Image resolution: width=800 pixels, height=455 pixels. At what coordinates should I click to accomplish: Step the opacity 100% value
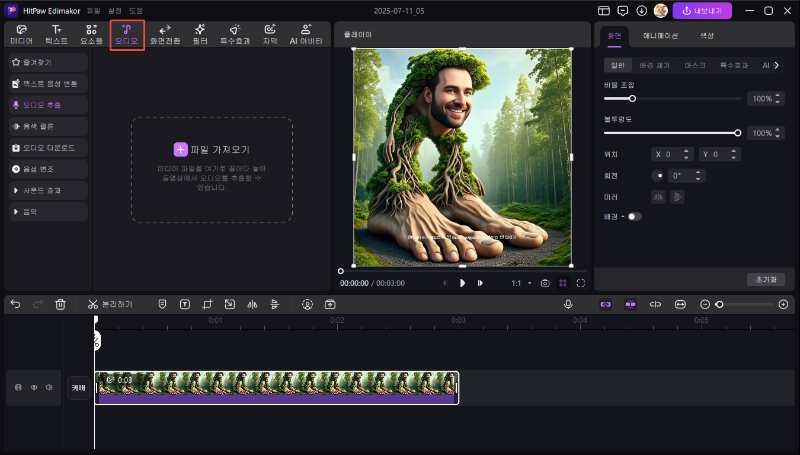coord(778,133)
